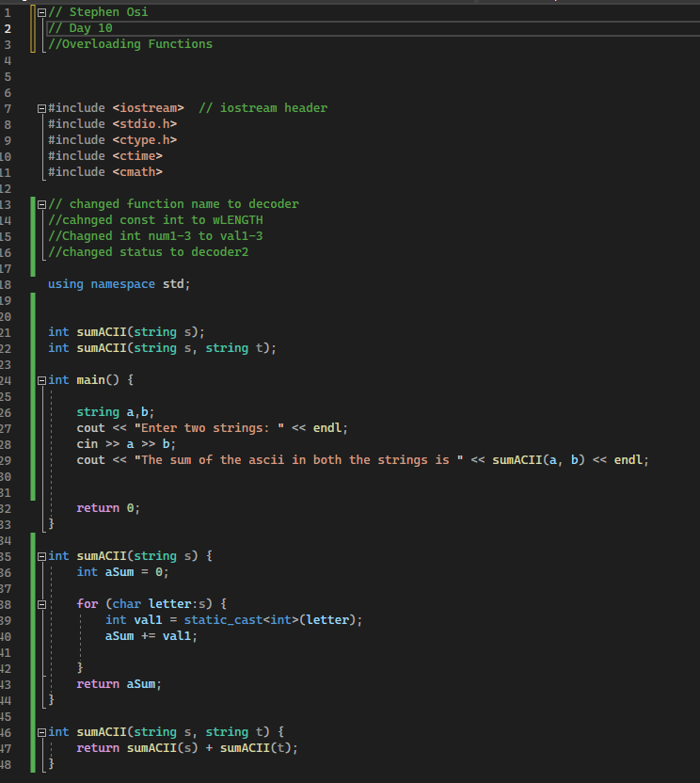Collapse the Stephen Osi header comment block
This screenshot has height=783, width=700.
click(x=42, y=12)
